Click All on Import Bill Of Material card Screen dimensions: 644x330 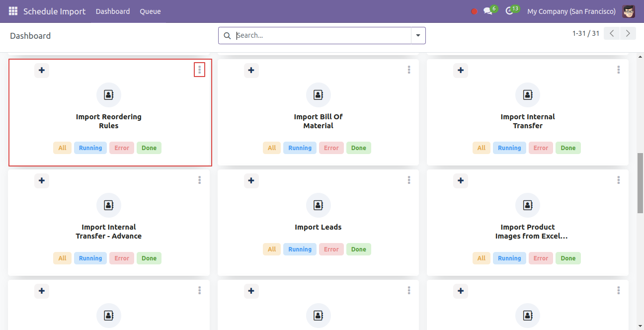coord(272,148)
